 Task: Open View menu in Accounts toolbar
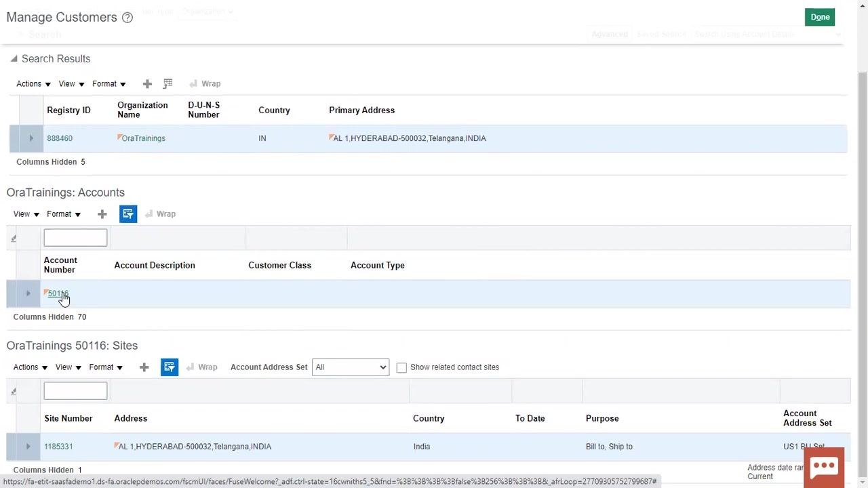click(x=26, y=213)
